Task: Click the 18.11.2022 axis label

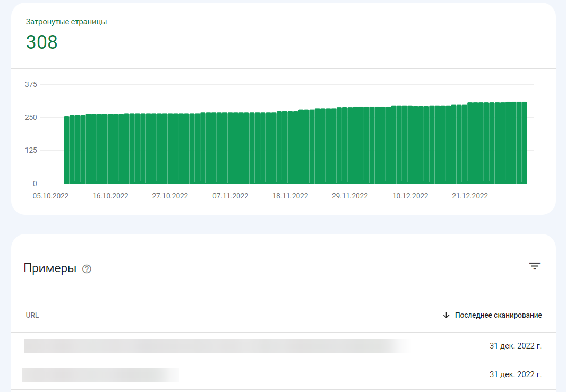Action: pyautogui.click(x=290, y=196)
